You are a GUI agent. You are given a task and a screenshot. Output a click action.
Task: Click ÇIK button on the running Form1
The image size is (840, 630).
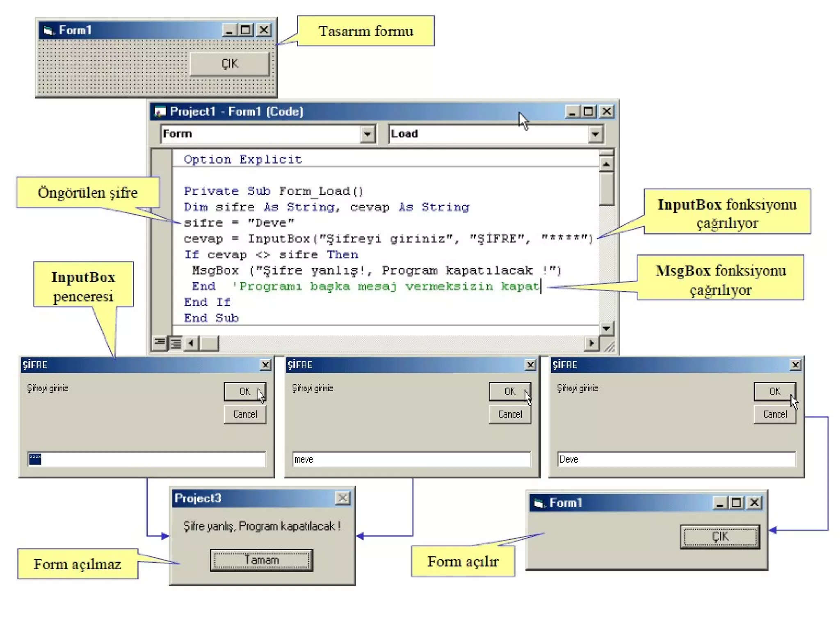(x=720, y=537)
